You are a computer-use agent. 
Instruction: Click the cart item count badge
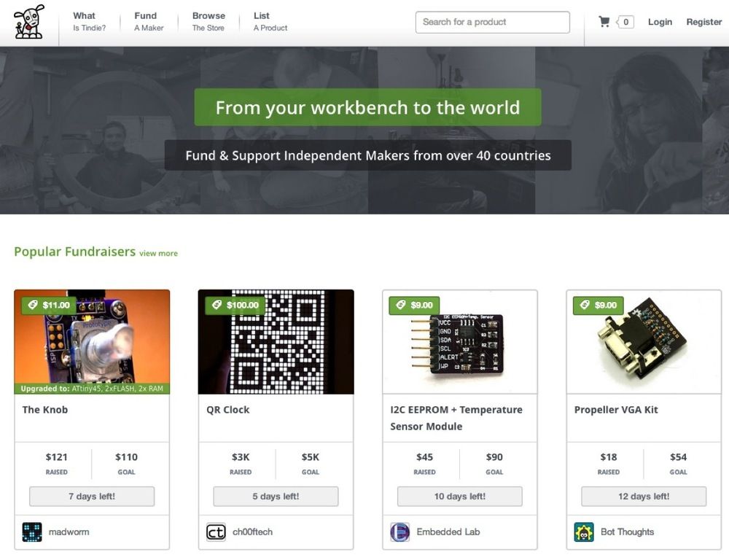click(x=625, y=22)
